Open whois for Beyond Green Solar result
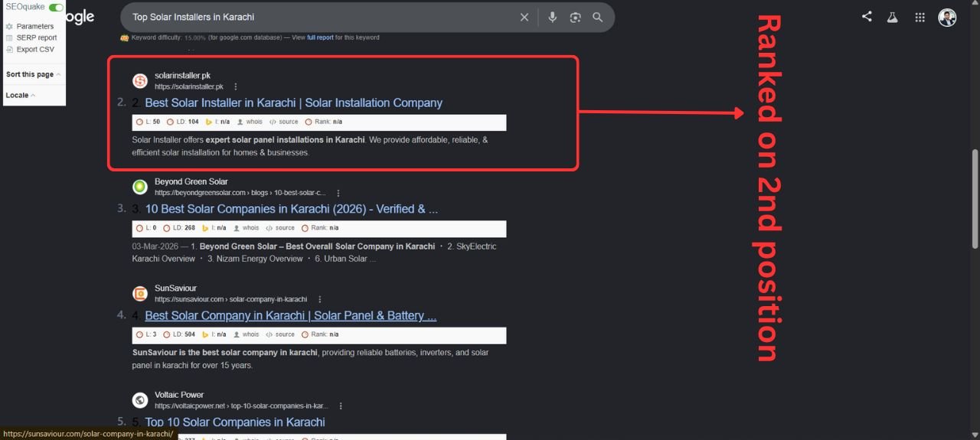Image resolution: width=980 pixels, height=440 pixels. pos(246,228)
